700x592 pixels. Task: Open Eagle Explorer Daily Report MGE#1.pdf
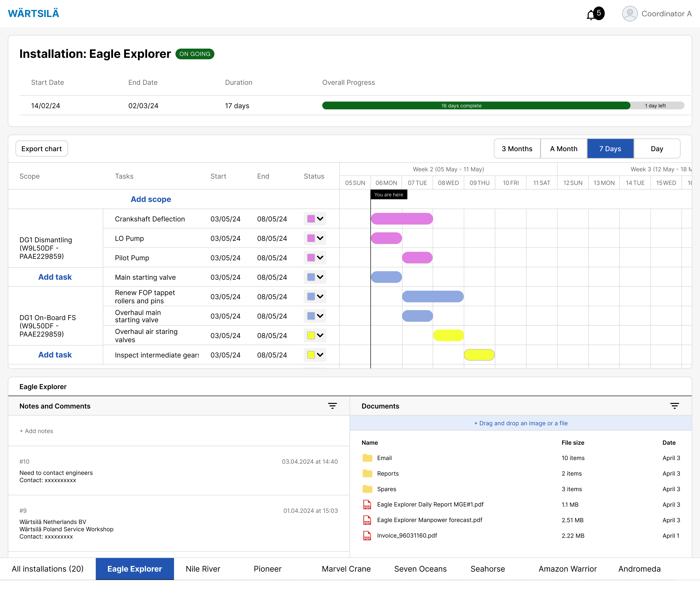click(430, 505)
